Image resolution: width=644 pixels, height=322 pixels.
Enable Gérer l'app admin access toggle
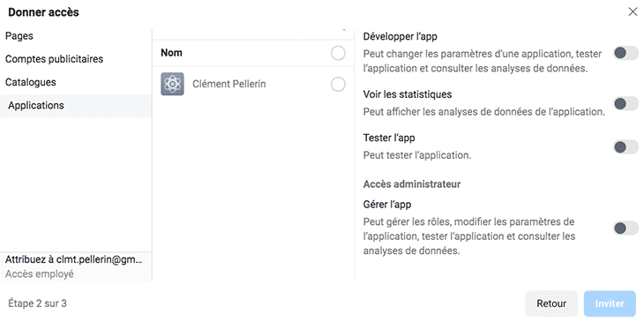click(x=626, y=228)
